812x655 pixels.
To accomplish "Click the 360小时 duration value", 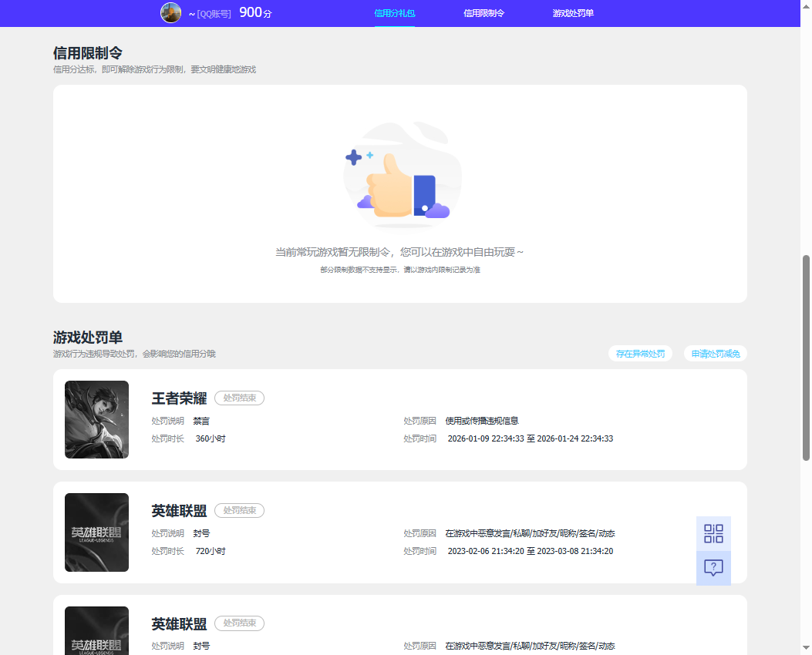I will pos(211,438).
